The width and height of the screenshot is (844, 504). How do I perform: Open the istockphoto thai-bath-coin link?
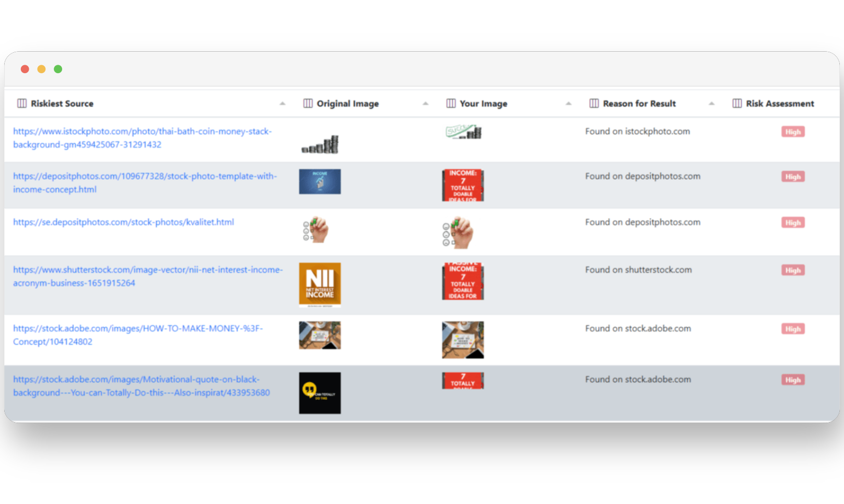tap(142, 138)
